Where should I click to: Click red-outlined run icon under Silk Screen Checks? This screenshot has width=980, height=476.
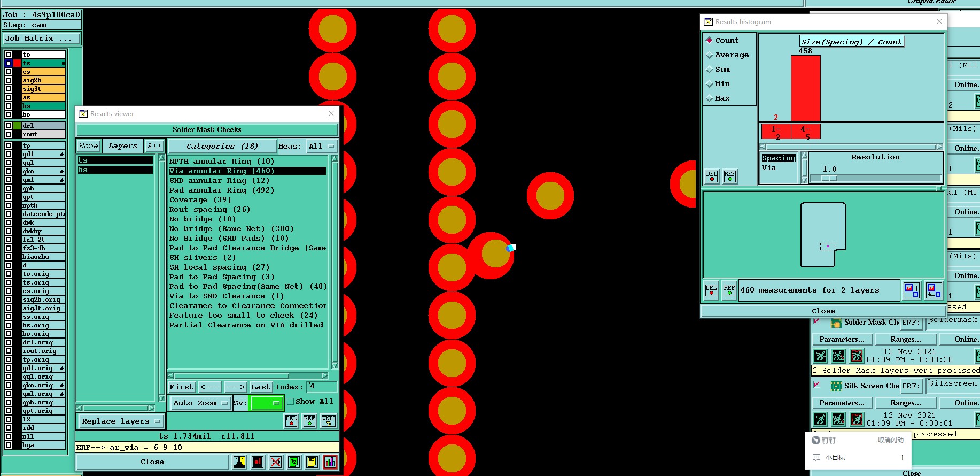[x=857, y=419]
